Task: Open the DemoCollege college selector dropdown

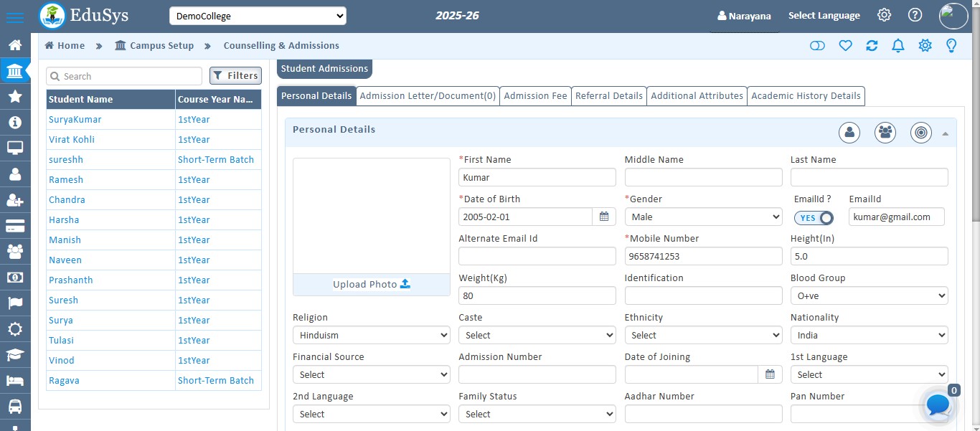Action: [258, 15]
